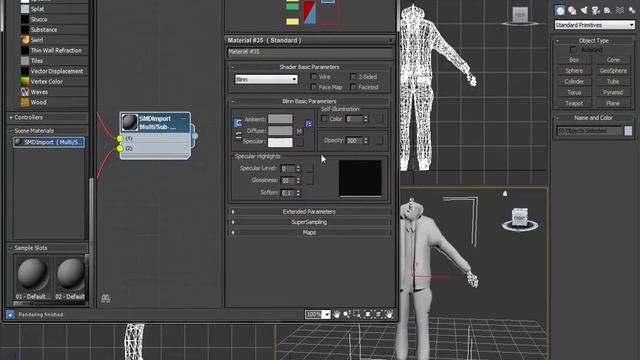Click the Pan to Selected hand icon
Viewport: 640px width, 360px height.
[x=389, y=314]
